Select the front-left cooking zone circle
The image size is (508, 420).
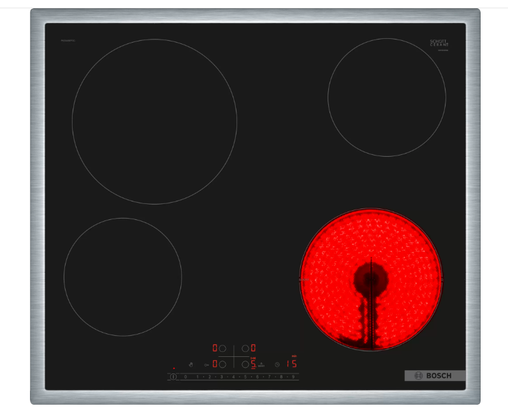pyautogui.click(x=222, y=365)
